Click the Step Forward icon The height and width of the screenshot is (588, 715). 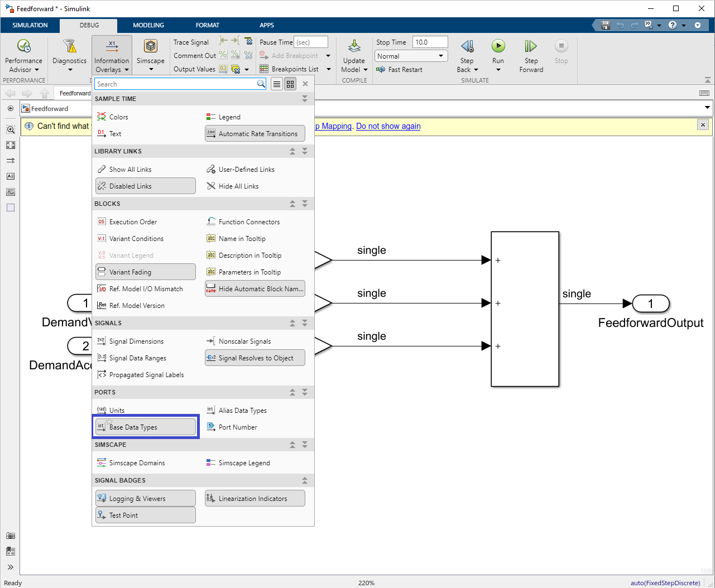pos(530,54)
